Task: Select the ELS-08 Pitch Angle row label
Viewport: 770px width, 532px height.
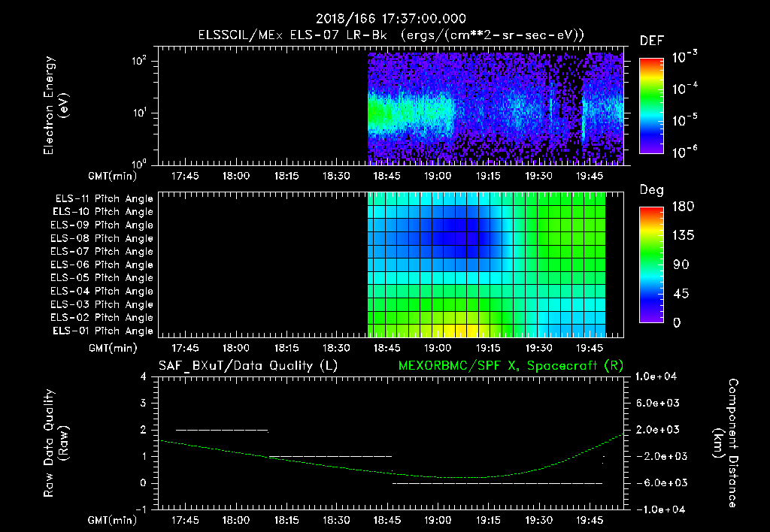Action: coord(102,238)
